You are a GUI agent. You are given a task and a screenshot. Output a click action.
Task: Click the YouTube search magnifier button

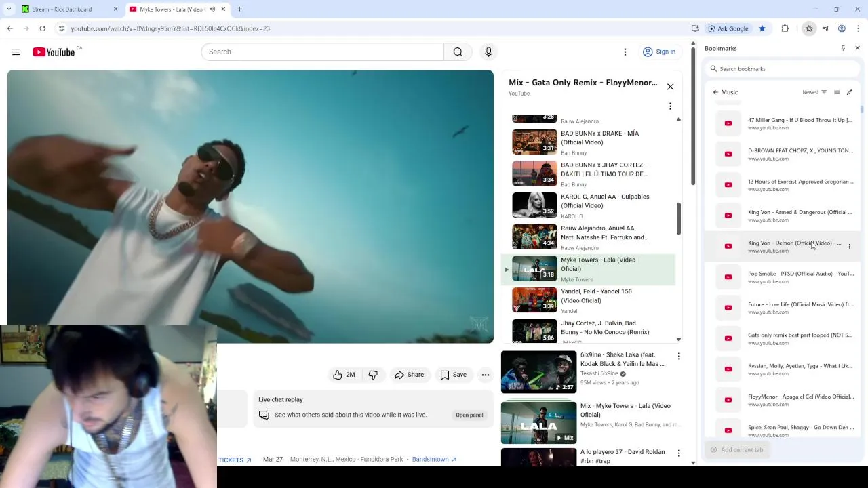(458, 52)
